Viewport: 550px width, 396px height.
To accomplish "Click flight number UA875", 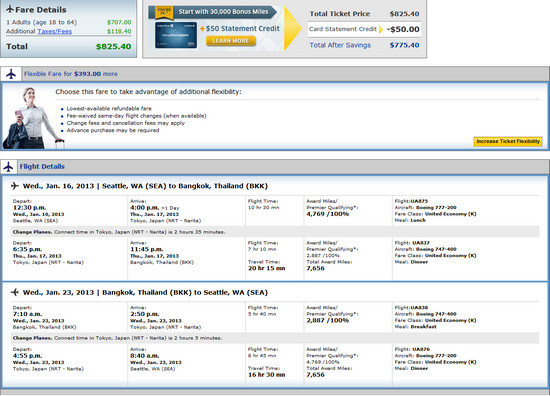I will 419,201.
